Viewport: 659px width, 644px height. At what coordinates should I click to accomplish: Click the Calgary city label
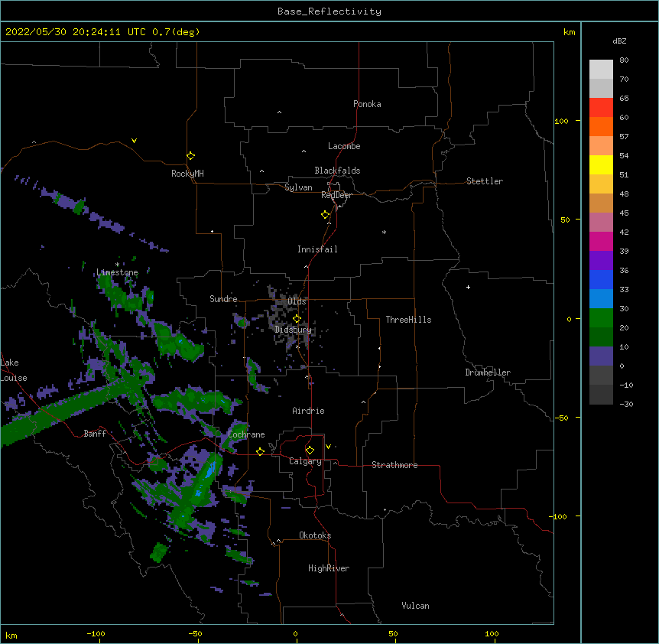pos(305,461)
